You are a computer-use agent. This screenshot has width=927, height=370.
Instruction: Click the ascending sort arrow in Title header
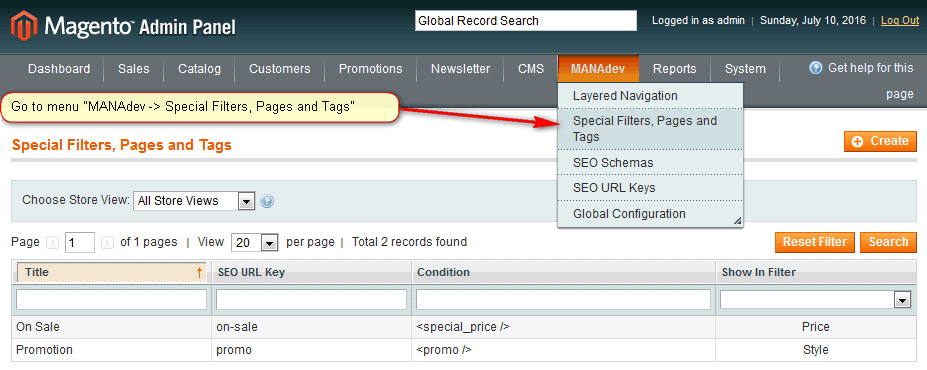[199, 272]
